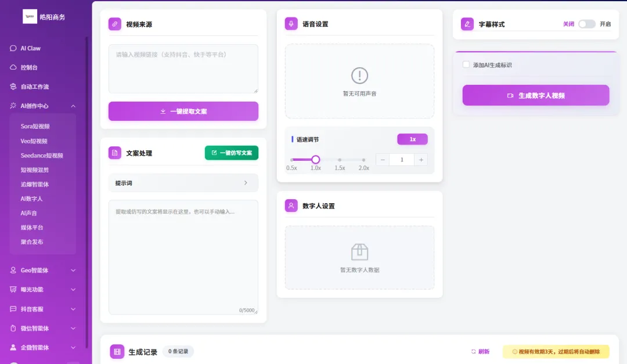Click the 一键提取文案 button

183,111
